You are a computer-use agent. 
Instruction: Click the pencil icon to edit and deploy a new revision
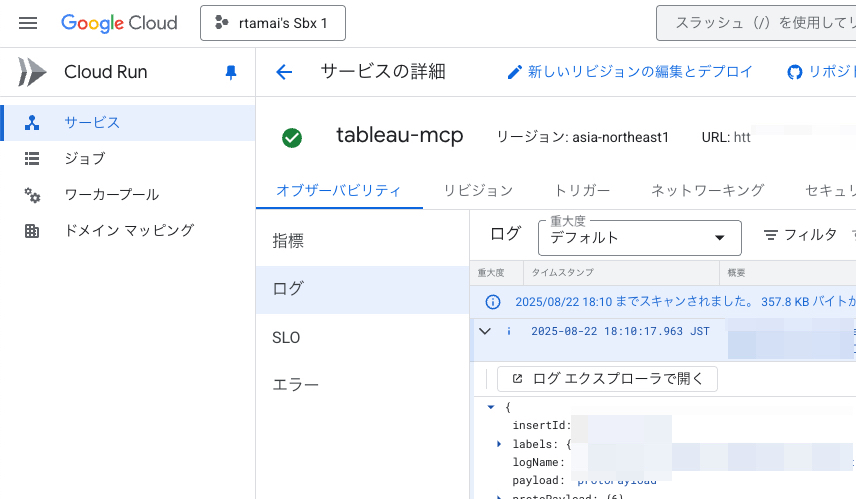514,72
